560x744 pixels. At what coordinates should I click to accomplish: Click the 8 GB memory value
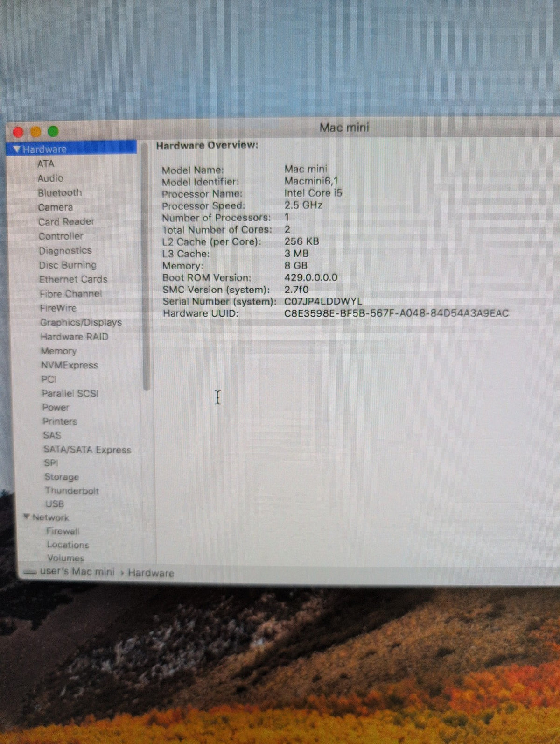pos(296,266)
